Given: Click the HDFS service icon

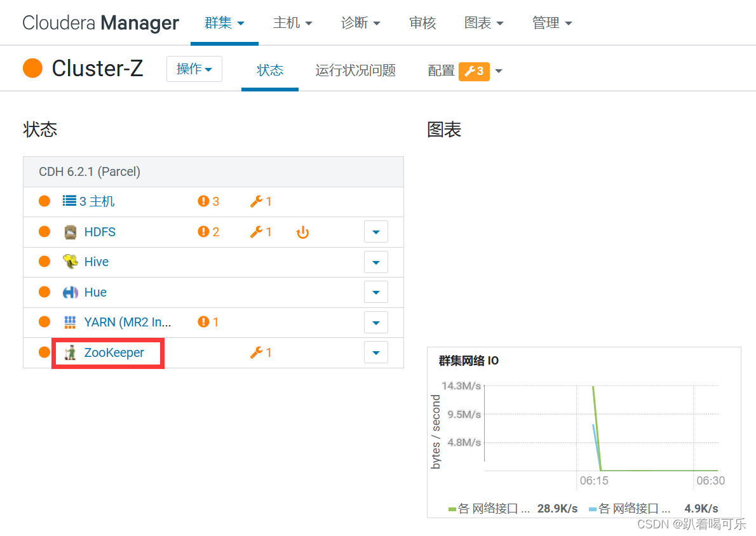Looking at the screenshot, I should (x=71, y=232).
